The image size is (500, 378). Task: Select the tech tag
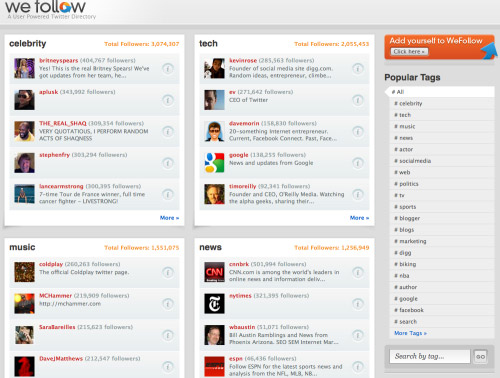[x=403, y=115]
